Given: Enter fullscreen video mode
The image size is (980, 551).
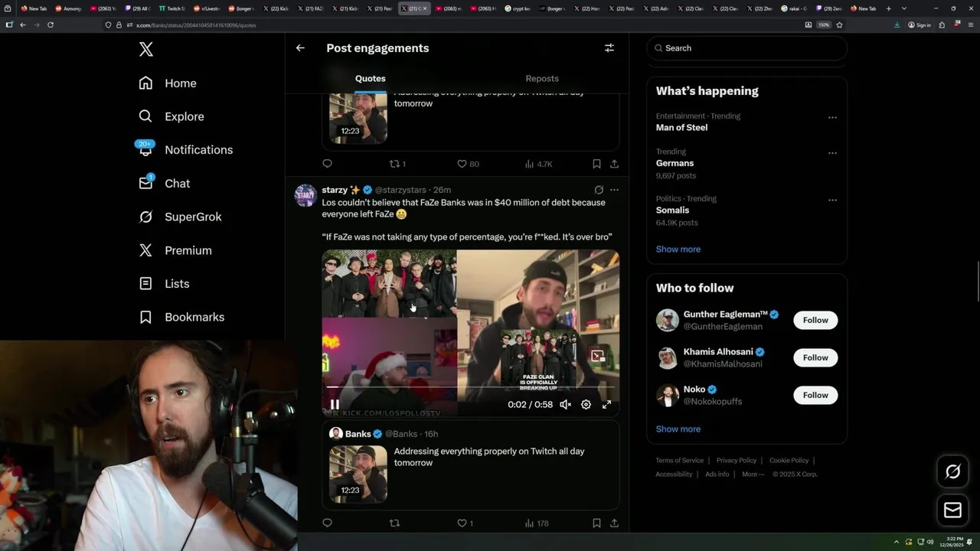Looking at the screenshot, I should tap(606, 405).
